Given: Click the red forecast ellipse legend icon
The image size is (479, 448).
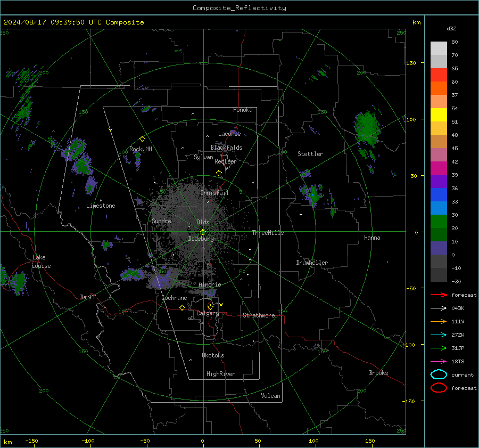Looking at the screenshot, I should point(439,388).
